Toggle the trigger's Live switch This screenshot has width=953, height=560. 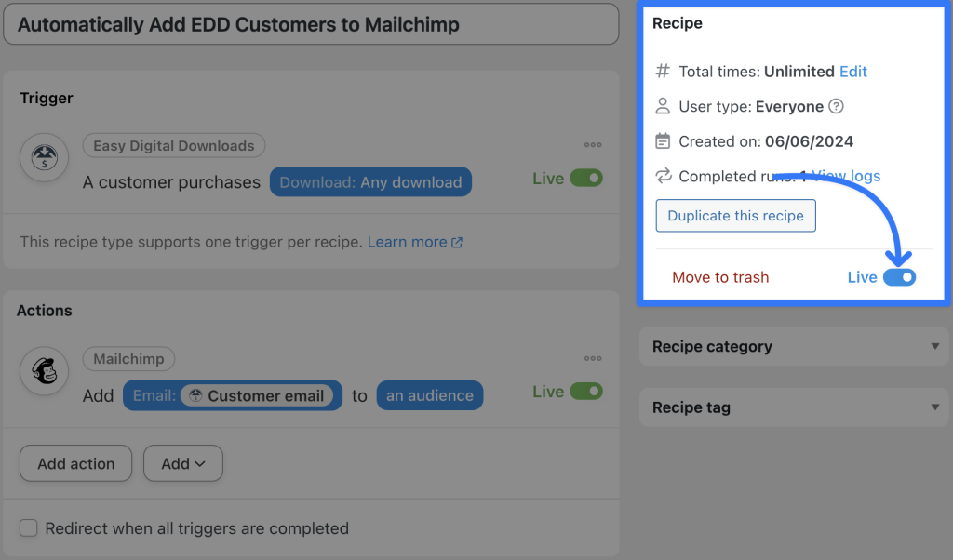tap(584, 178)
